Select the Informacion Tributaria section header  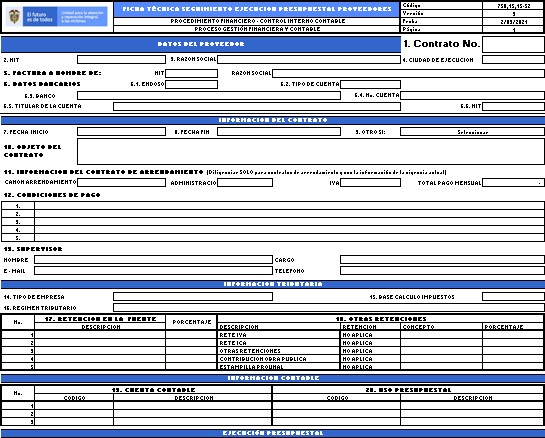click(x=273, y=284)
